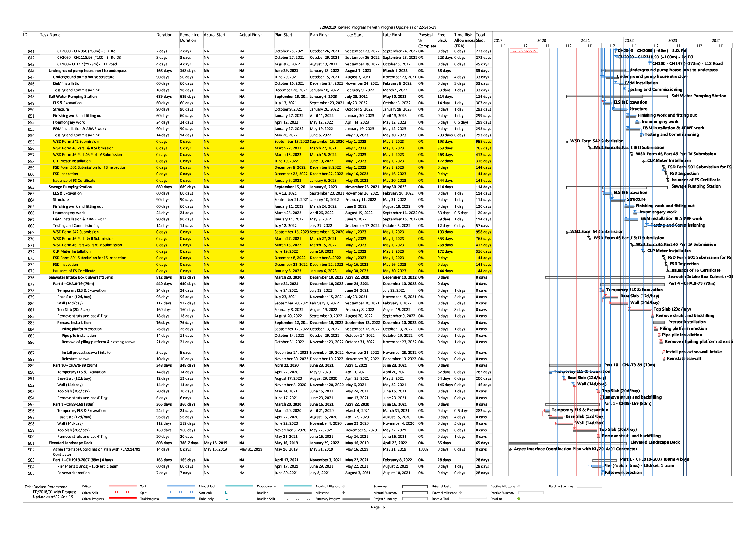Click the Milestone black diamond in legend
756x534 pixels.
click(x=344, y=493)
